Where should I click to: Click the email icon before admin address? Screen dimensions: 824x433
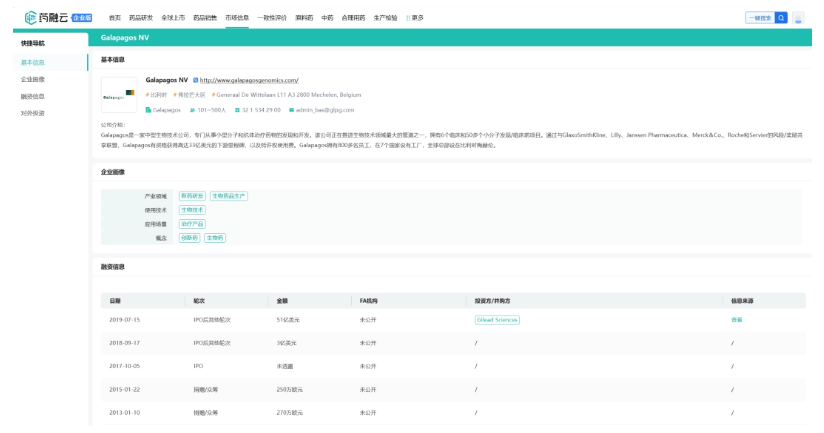click(x=291, y=109)
